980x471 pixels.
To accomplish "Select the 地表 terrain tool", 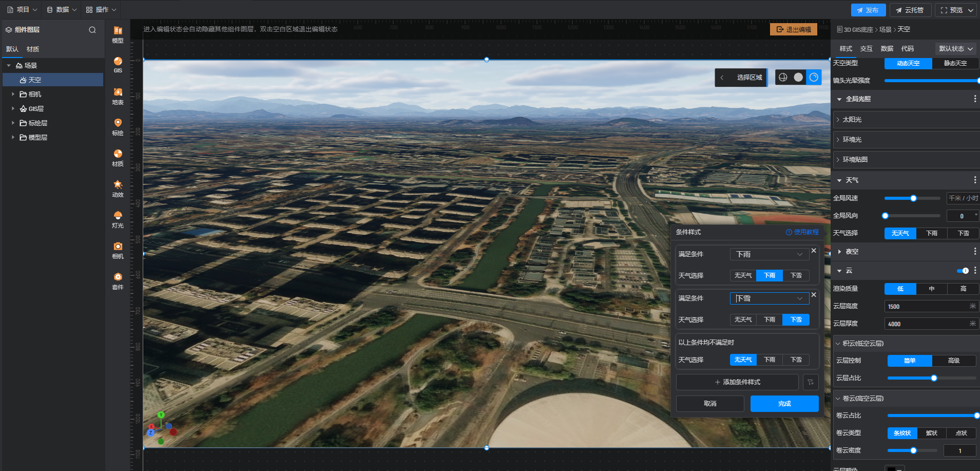I will pos(118,96).
